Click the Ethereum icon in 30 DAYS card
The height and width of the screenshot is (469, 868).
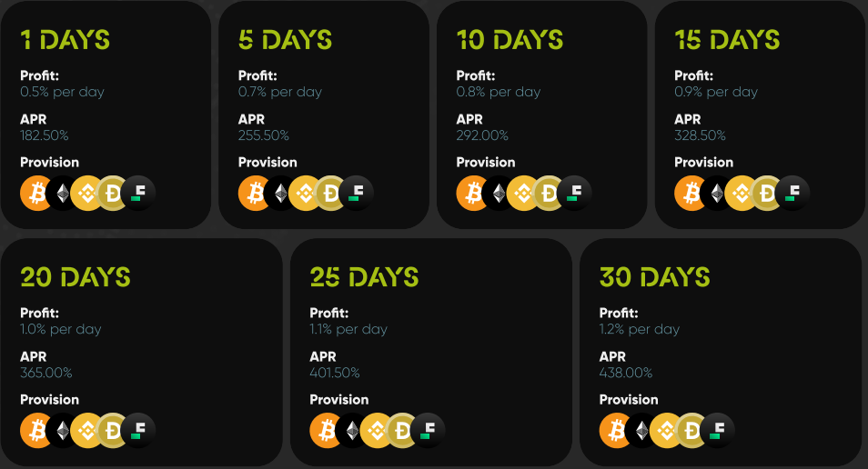pyautogui.click(x=641, y=431)
